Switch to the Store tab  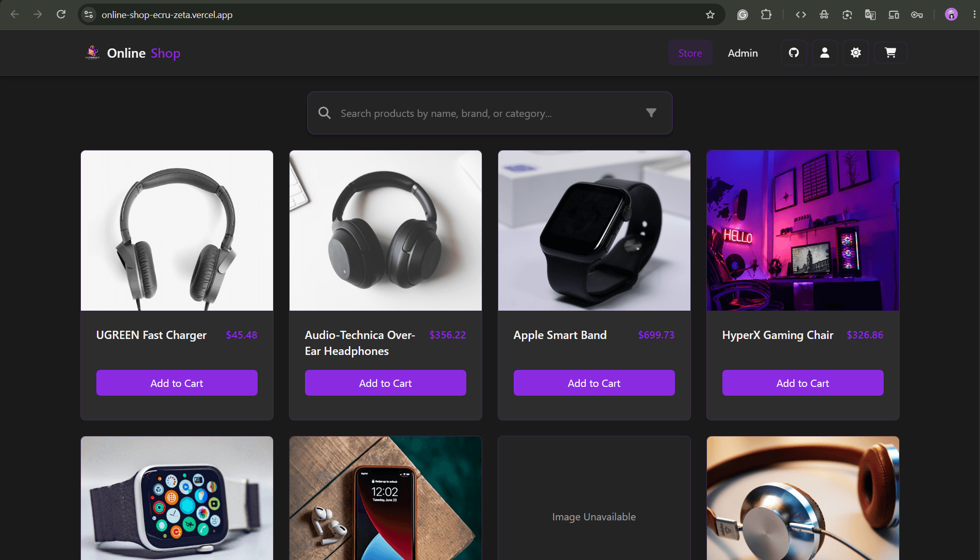[690, 53]
